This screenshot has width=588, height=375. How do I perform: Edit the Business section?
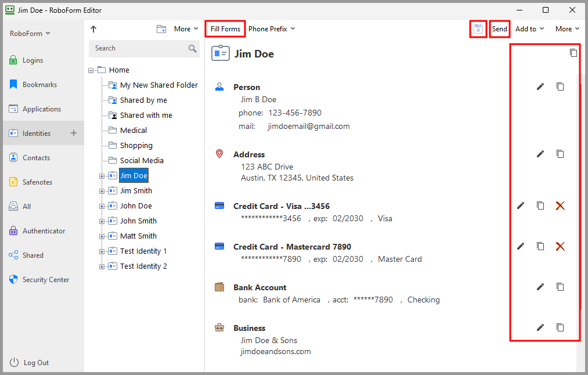540,327
